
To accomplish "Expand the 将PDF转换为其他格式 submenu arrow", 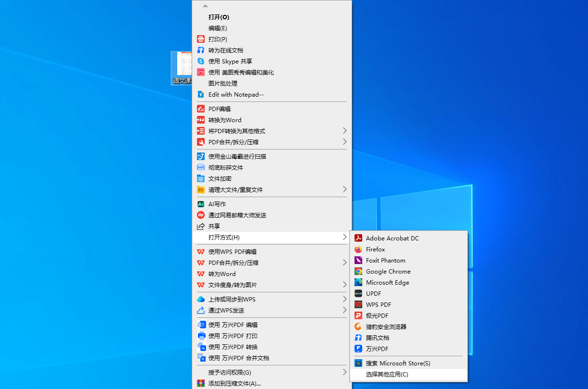I will (344, 131).
